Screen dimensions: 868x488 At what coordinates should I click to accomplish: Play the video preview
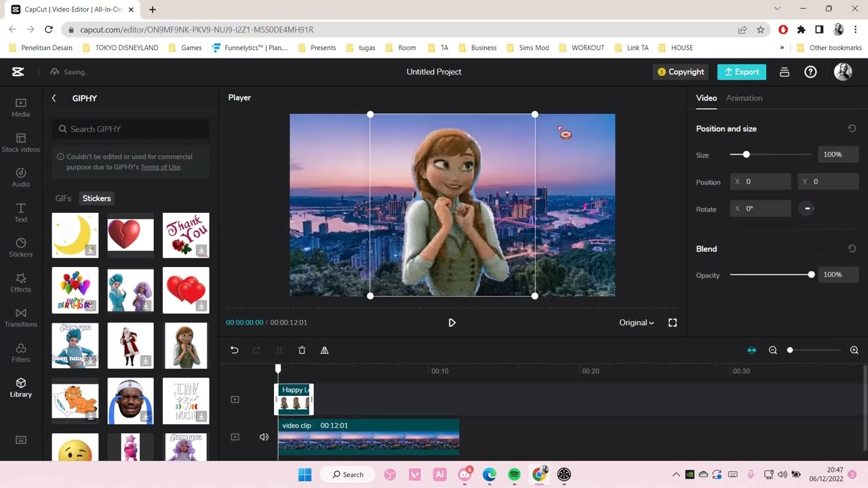[x=452, y=323]
